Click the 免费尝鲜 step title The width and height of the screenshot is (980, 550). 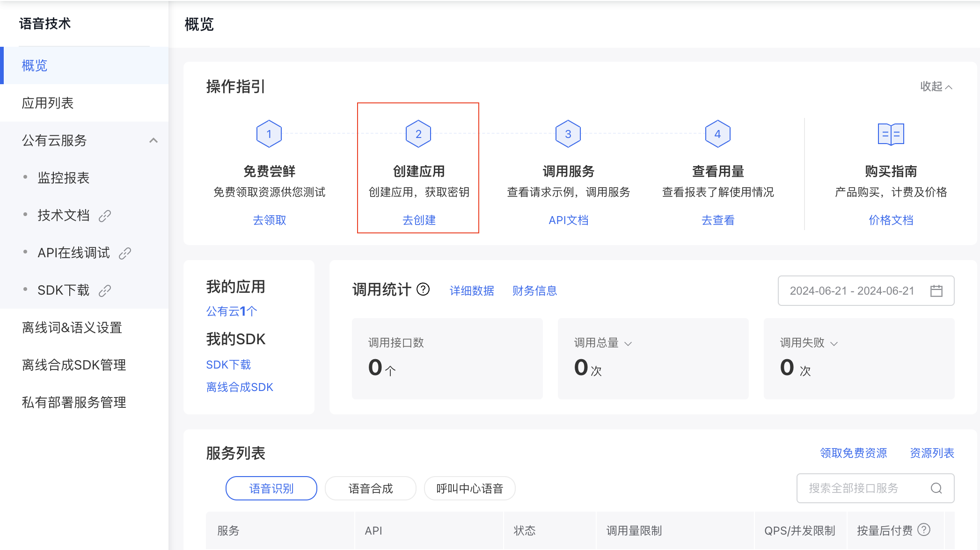click(269, 171)
